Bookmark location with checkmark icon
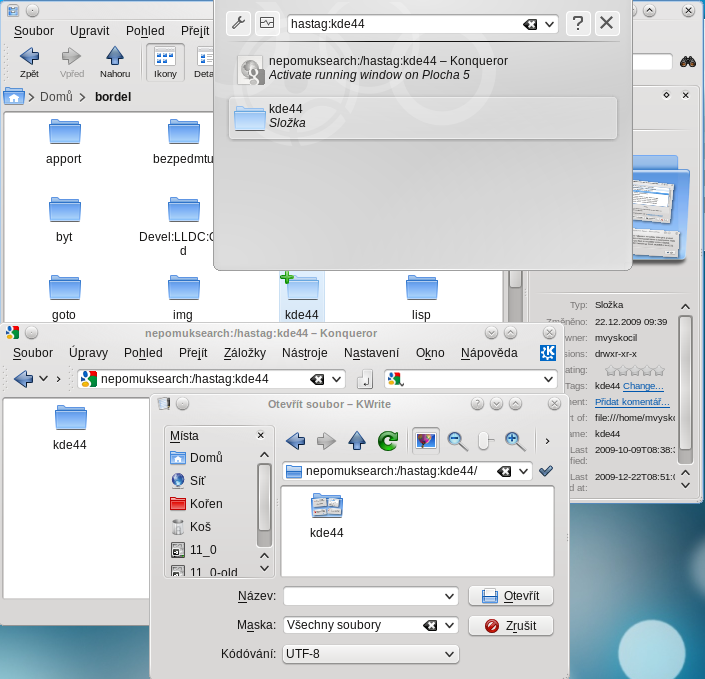This screenshot has width=705, height=679. coord(546,471)
